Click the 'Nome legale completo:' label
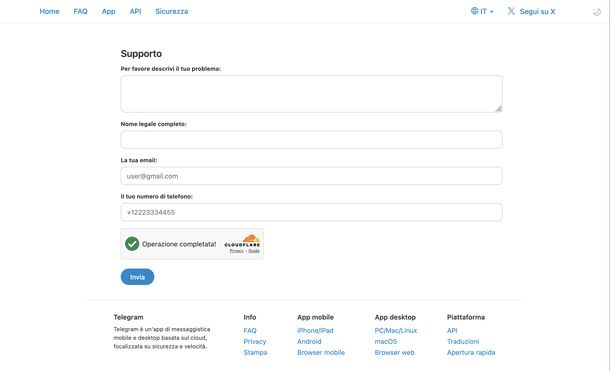This screenshot has width=610, height=371. coord(153,124)
